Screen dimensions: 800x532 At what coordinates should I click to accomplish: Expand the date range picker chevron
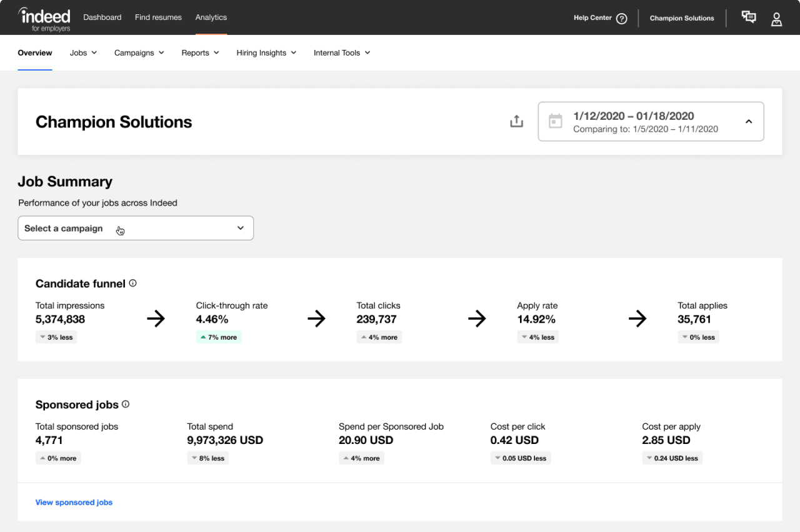pos(749,122)
